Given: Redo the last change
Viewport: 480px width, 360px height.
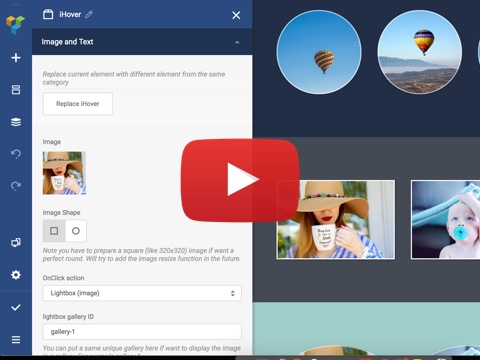Looking at the screenshot, I should (x=16, y=186).
